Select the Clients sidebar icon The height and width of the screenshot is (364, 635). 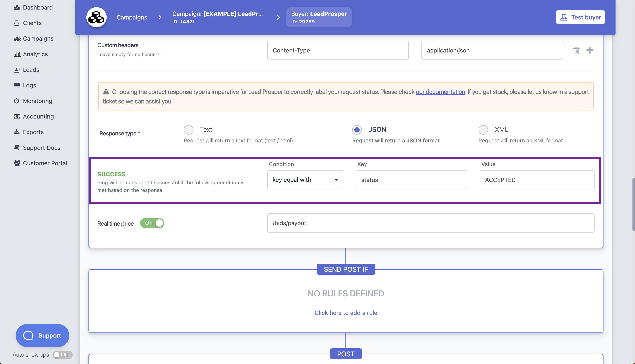[17, 23]
